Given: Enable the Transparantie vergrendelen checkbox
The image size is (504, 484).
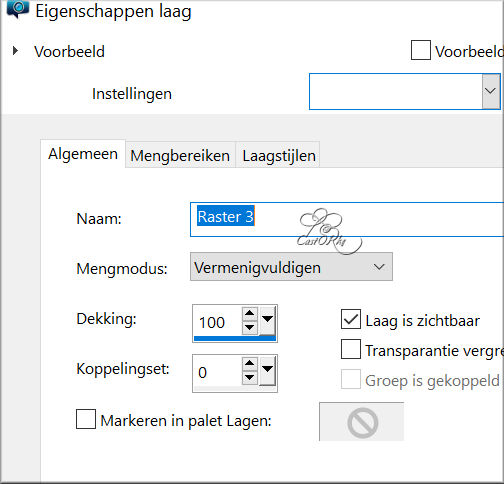Looking at the screenshot, I should pyautogui.click(x=351, y=349).
